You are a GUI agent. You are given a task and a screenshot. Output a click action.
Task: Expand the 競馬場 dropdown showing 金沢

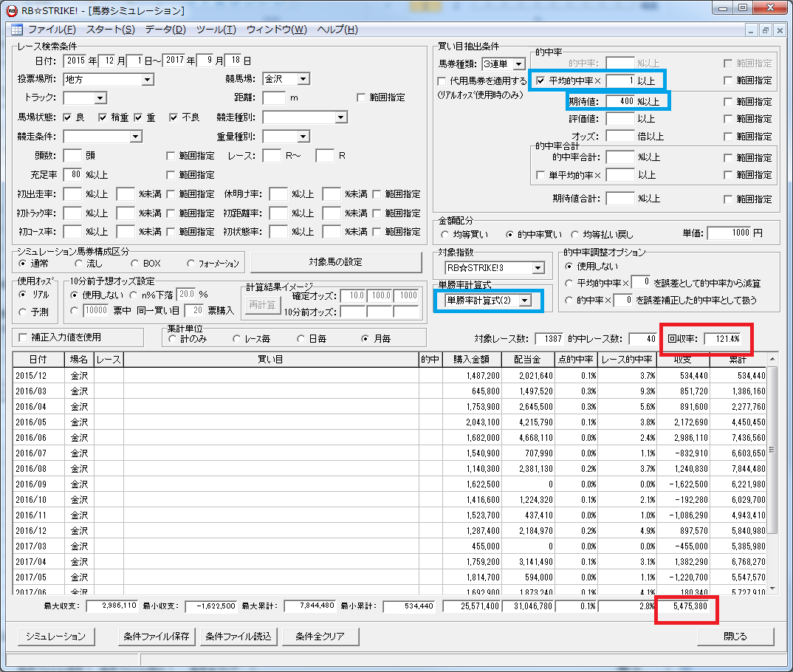tap(303, 80)
